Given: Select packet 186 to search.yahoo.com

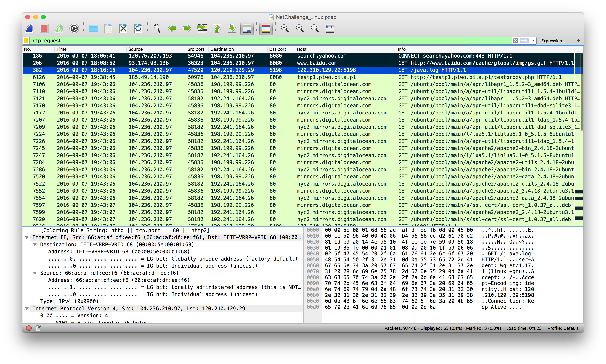Looking at the screenshot, I should 298,56.
